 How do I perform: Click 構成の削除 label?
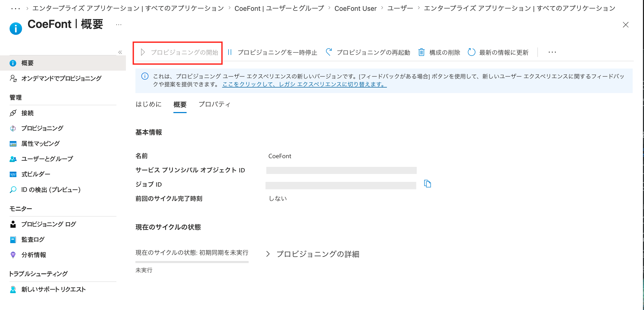point(445,52)
